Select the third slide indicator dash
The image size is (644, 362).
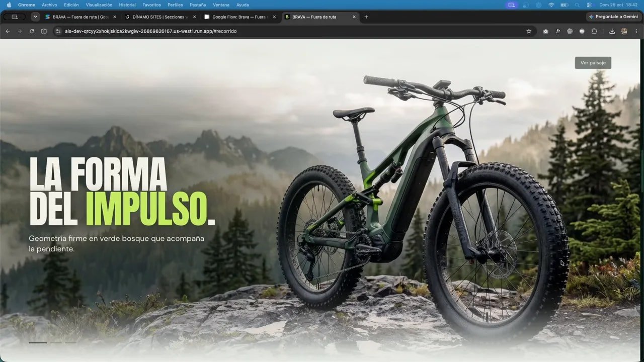[x=71, y=343]
